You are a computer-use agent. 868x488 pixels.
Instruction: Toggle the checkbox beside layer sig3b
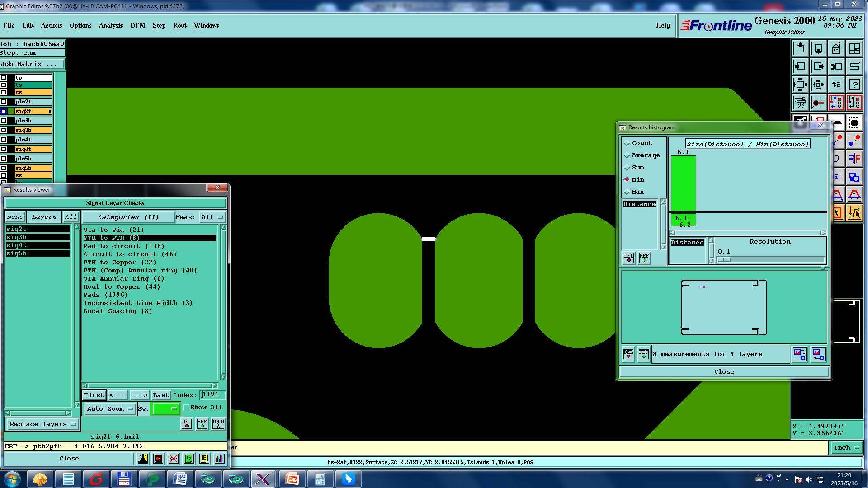tap(4, 130)
